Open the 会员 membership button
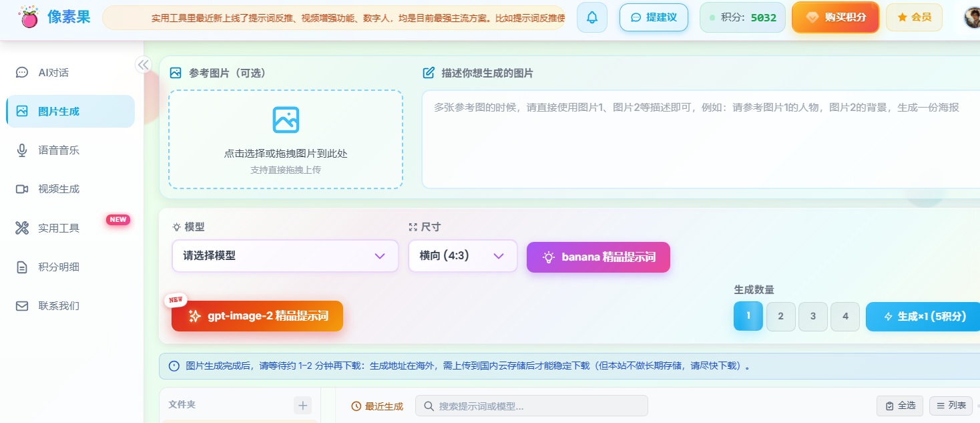 tap(914, 17)
